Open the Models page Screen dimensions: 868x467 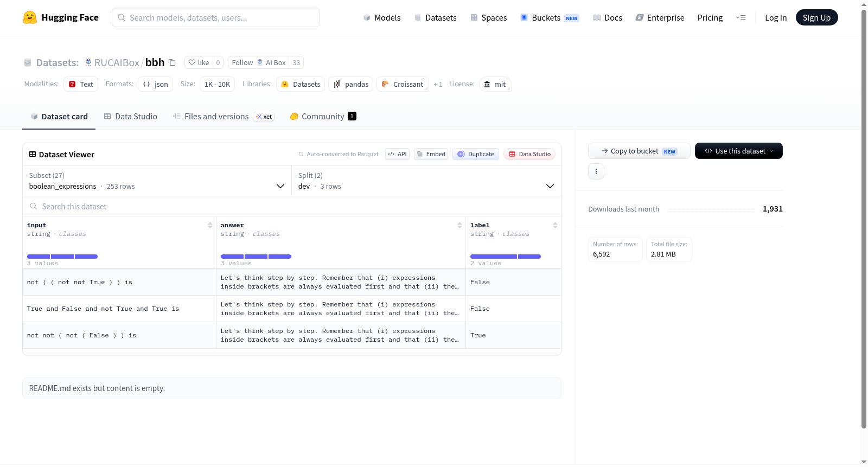click(382, 17)
